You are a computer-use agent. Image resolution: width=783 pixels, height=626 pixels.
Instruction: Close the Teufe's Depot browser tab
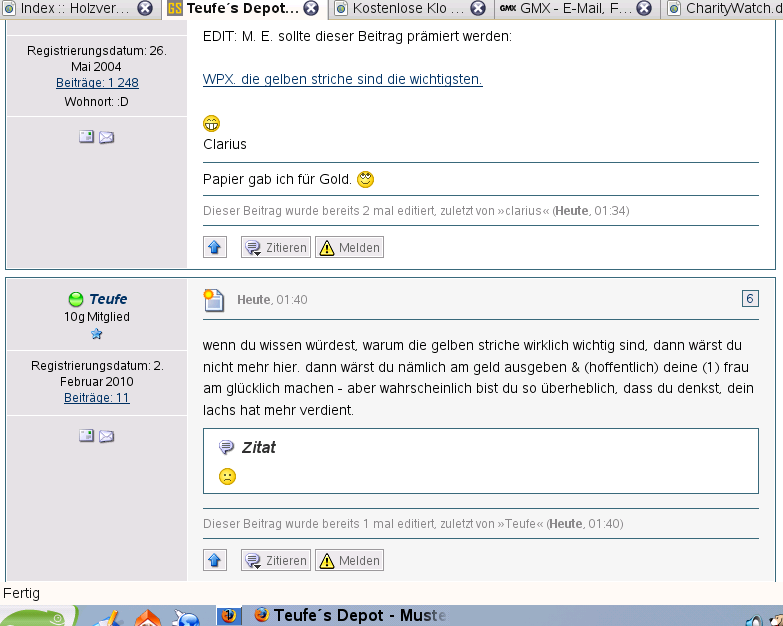(x=311, y=9)
